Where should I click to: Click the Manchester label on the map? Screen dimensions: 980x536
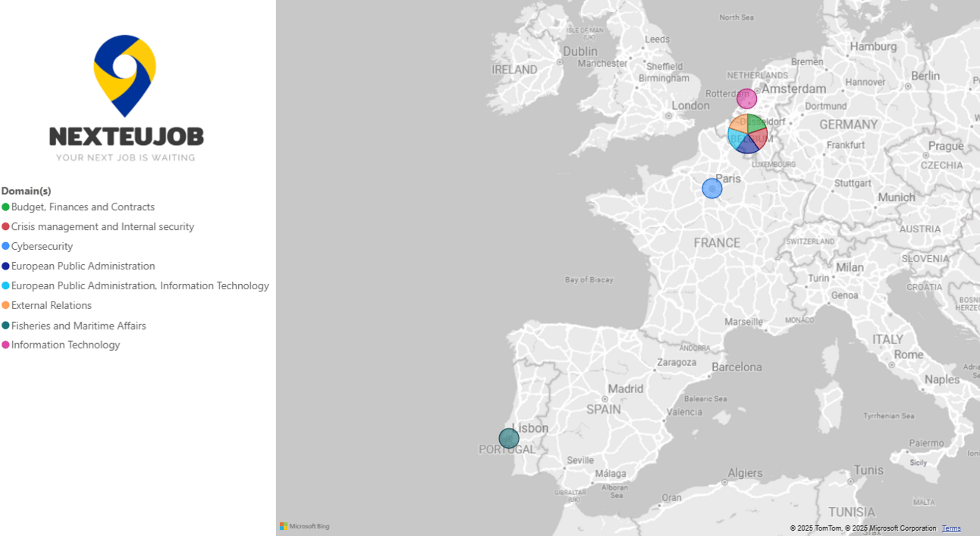tap(602, 63)
